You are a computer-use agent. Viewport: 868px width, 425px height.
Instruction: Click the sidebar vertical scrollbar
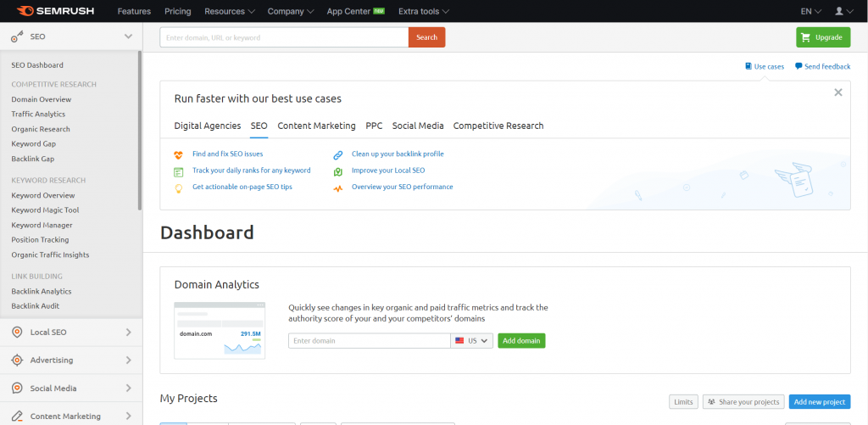[140, 131]
